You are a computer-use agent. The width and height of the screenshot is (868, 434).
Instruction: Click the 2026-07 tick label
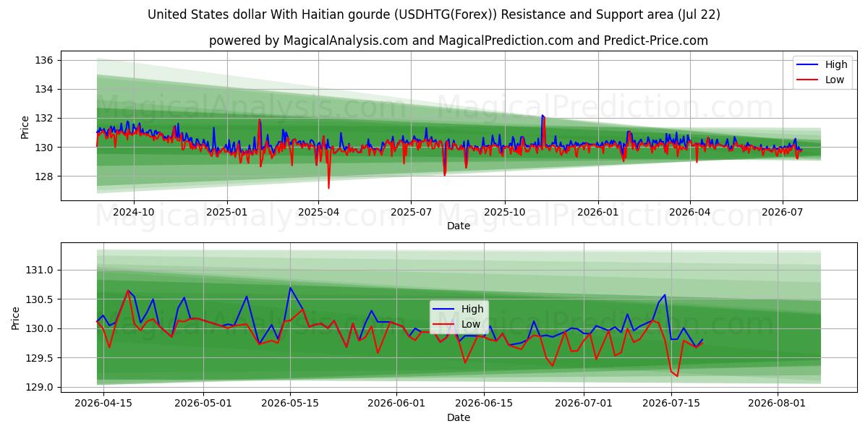point(782,212)
